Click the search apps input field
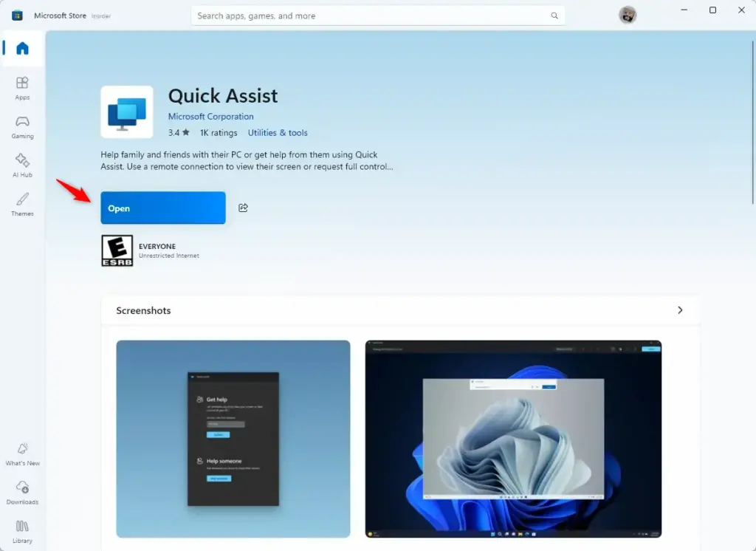756x551 pixels. (x=377, y=16)
